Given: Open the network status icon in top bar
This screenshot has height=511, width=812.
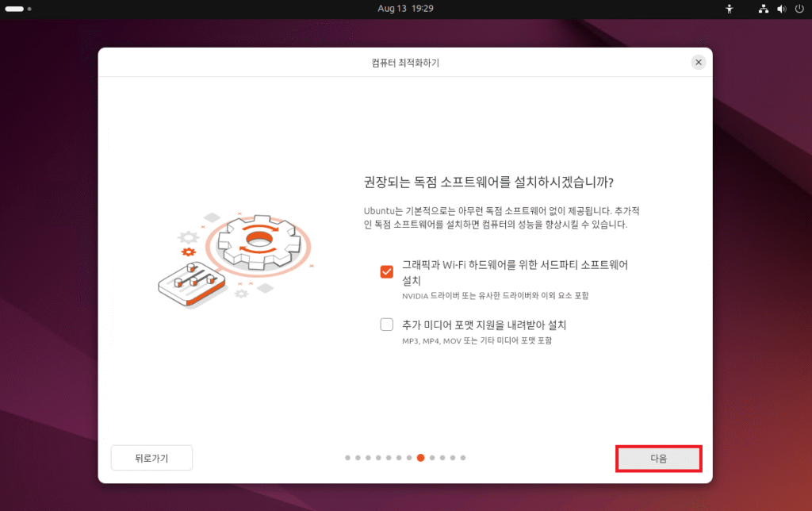Looking at the screenshot, I should (x=764, y=9).
